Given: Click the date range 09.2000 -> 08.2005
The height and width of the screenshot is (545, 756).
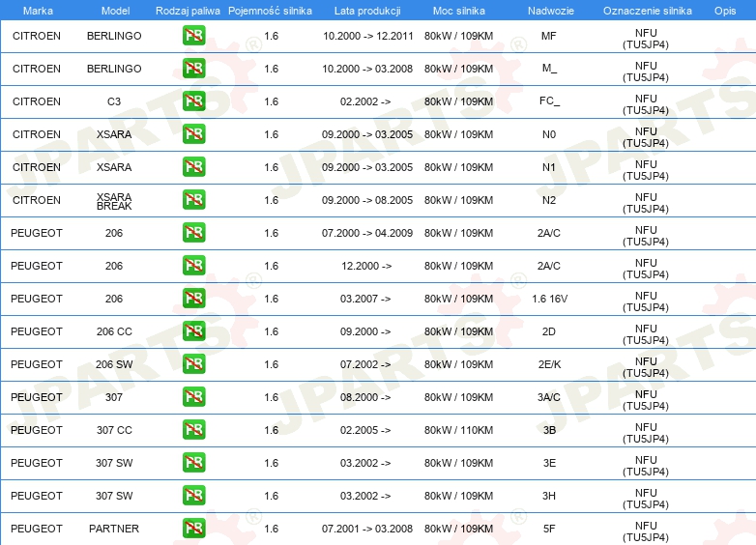Looking at the screenshot, I should click(367, 200).
